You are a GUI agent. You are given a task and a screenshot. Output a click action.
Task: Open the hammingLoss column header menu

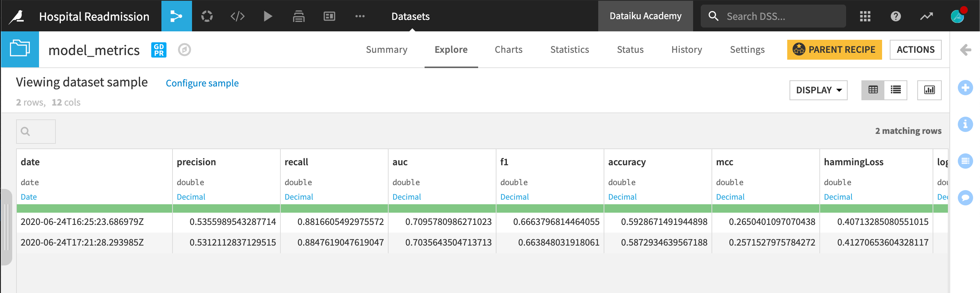pyautogui.click(x=854, y=162)
